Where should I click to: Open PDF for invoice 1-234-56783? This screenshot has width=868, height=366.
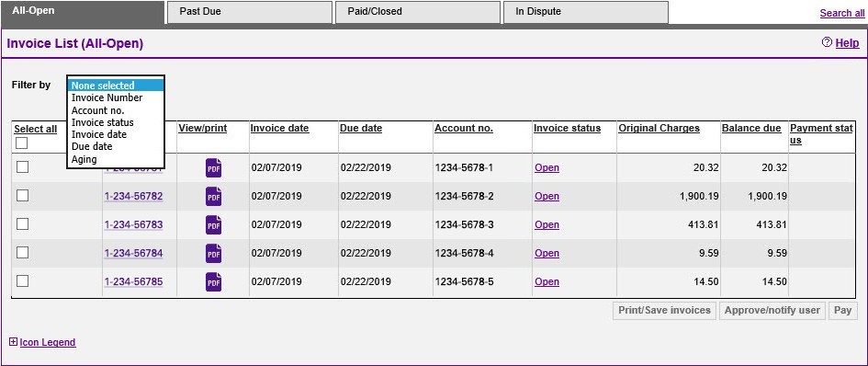coord(214,224)
